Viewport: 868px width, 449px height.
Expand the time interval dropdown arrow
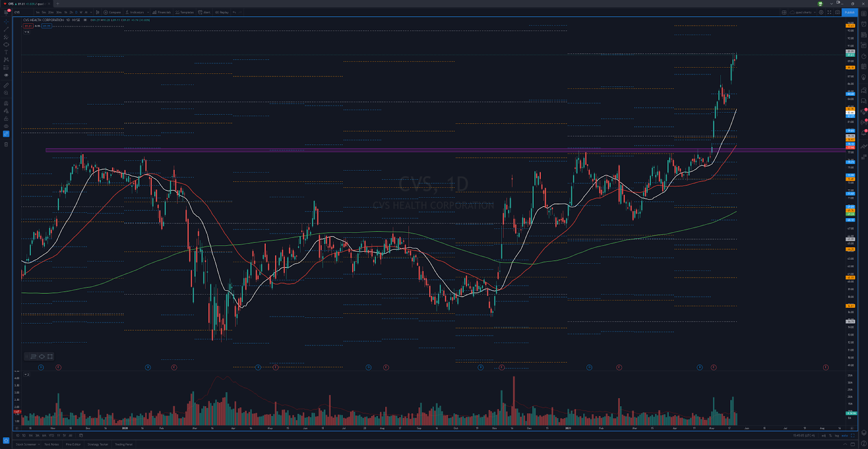91,12
